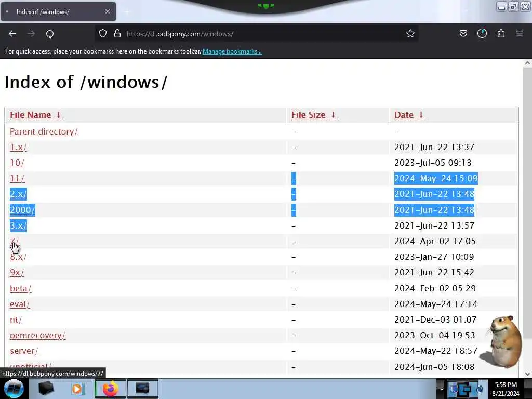Click the File Name descending arrow

point(58,115)
